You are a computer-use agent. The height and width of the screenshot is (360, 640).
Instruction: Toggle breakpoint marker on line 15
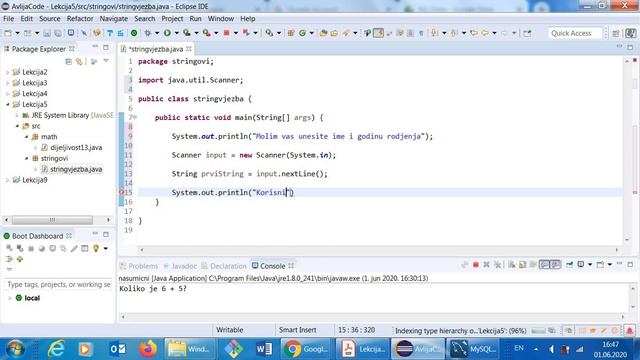tap(121, 192)
